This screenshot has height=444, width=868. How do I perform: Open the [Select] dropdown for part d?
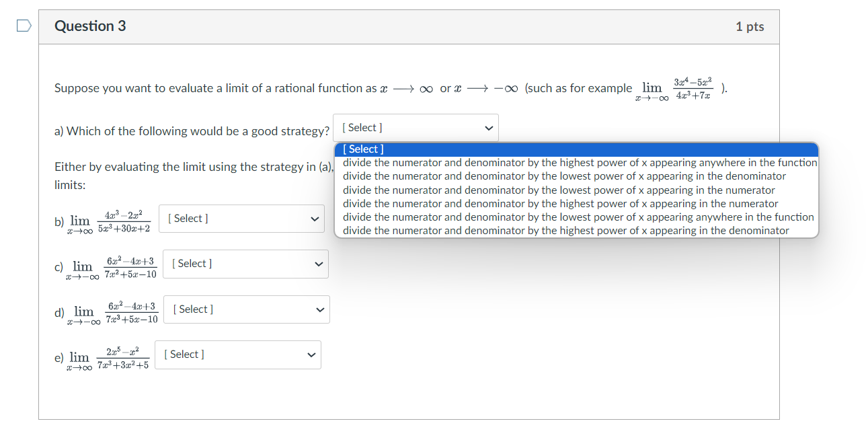[246, 309]
